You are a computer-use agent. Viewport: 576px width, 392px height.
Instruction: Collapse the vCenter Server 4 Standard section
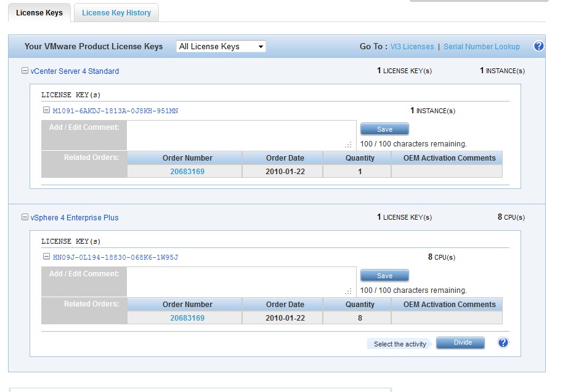[x=25, y=71]
